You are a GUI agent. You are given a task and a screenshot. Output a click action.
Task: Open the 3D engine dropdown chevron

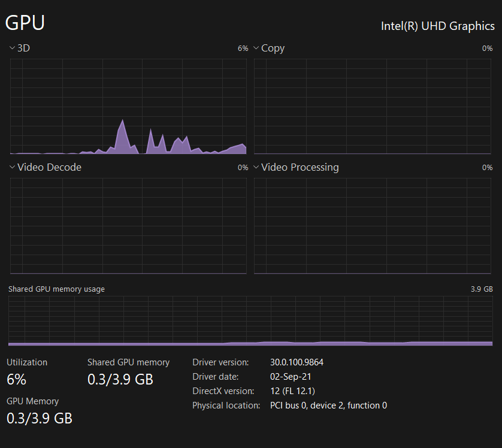point(12,48)
